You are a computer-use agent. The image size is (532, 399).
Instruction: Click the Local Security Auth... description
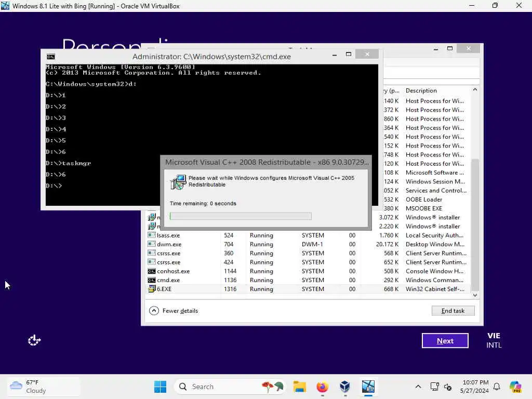point(434,235)
